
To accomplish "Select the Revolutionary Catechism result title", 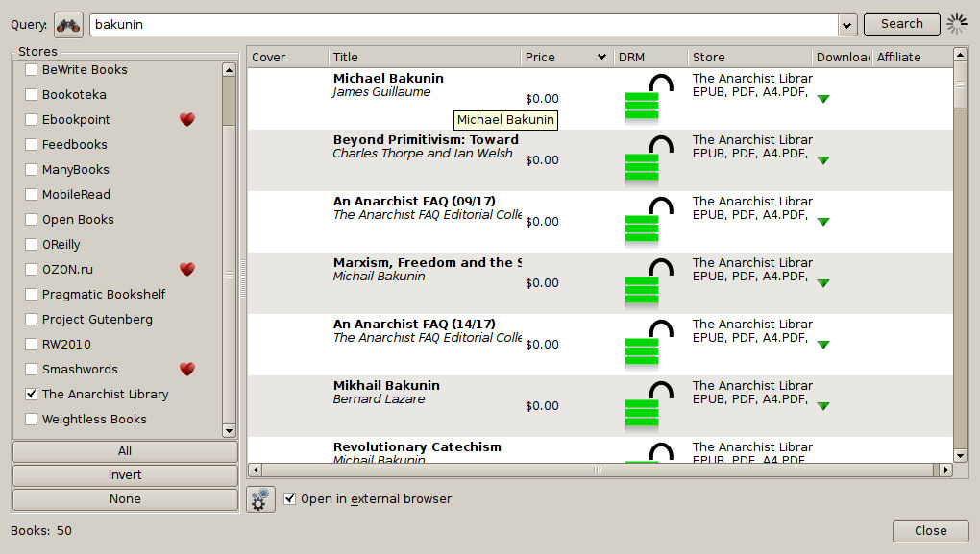I will click(417, 447).
